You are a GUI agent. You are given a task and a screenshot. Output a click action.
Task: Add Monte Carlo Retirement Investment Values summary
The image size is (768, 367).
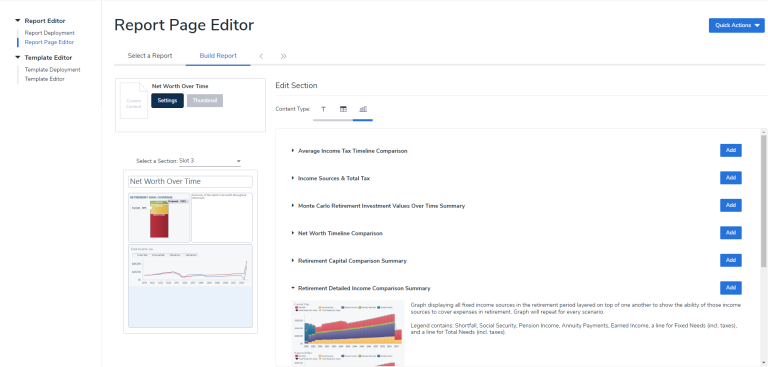731,205
